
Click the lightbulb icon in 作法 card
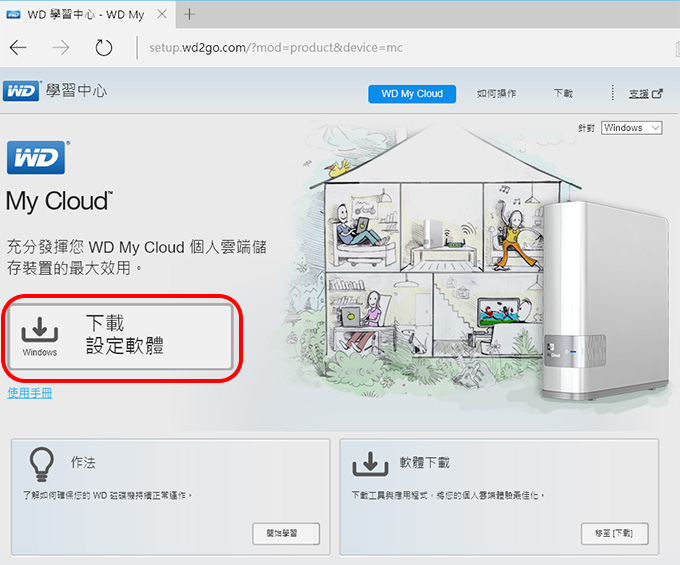(x=42, y=464)
